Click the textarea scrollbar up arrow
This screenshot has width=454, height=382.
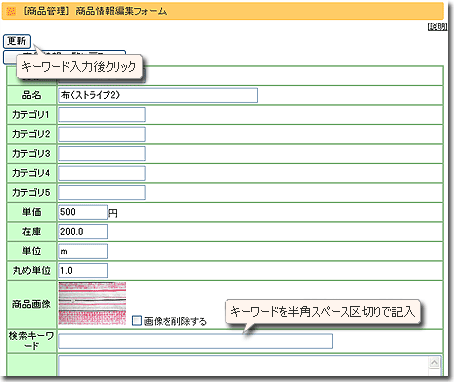pos(434,362)
